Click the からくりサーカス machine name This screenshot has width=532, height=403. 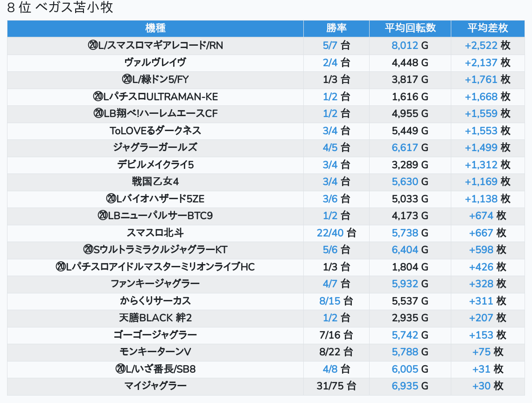[155, 301]
